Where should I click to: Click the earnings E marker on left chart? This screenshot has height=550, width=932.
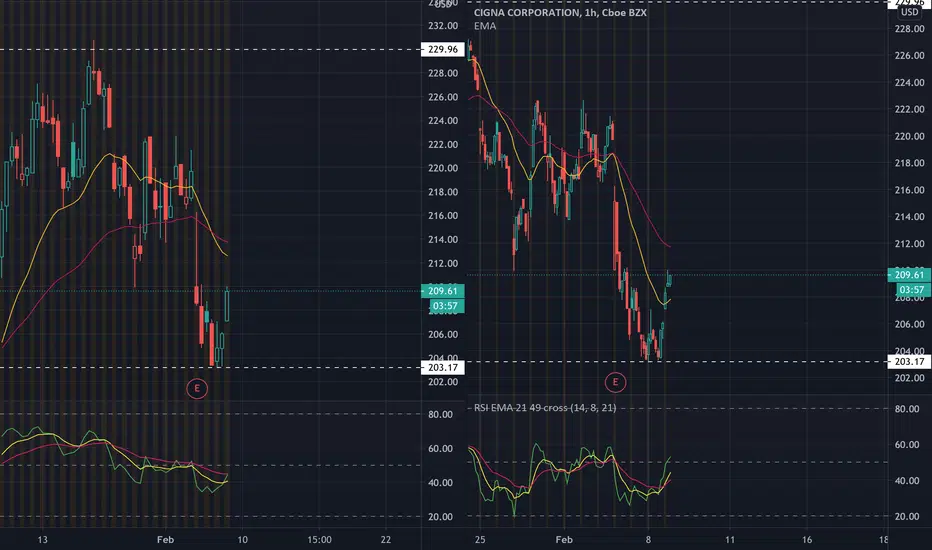197,389
